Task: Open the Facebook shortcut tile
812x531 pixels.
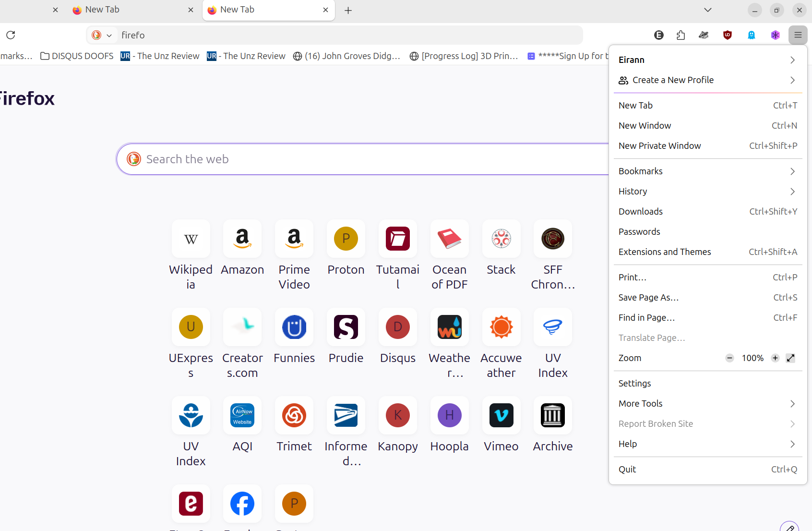Action: (x=242, y=504)
